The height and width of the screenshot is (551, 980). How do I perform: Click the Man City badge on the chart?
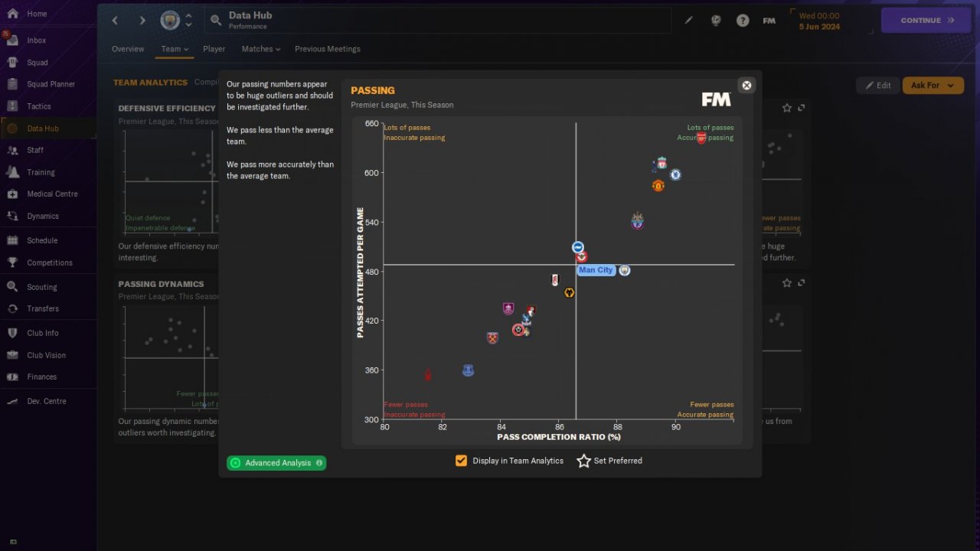pyautogui.click(x=624, y=270)
